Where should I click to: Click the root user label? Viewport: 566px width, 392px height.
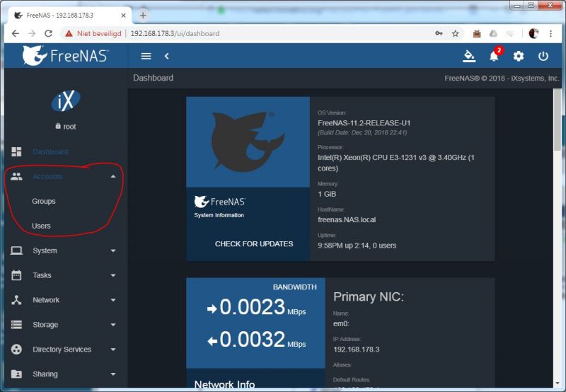pyautogui.click(x=66, y=127)
